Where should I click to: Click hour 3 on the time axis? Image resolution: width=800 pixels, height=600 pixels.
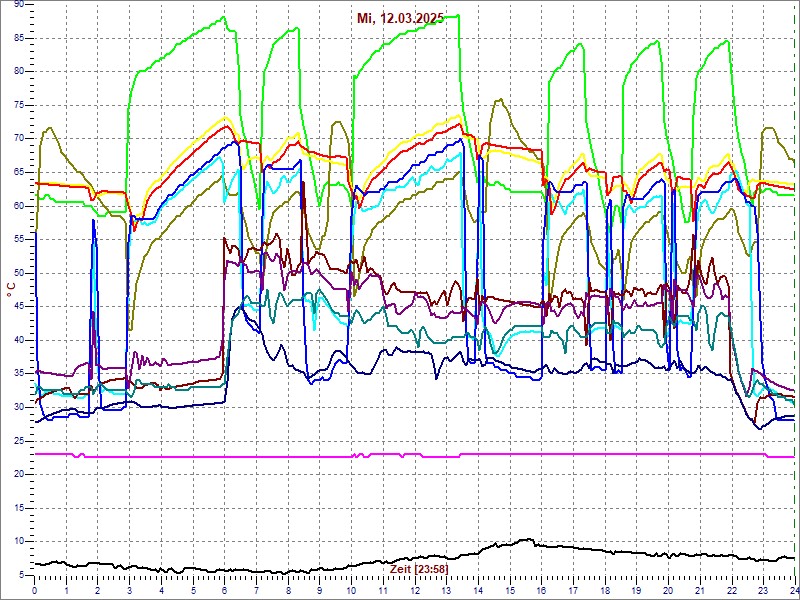coord(130,590)
